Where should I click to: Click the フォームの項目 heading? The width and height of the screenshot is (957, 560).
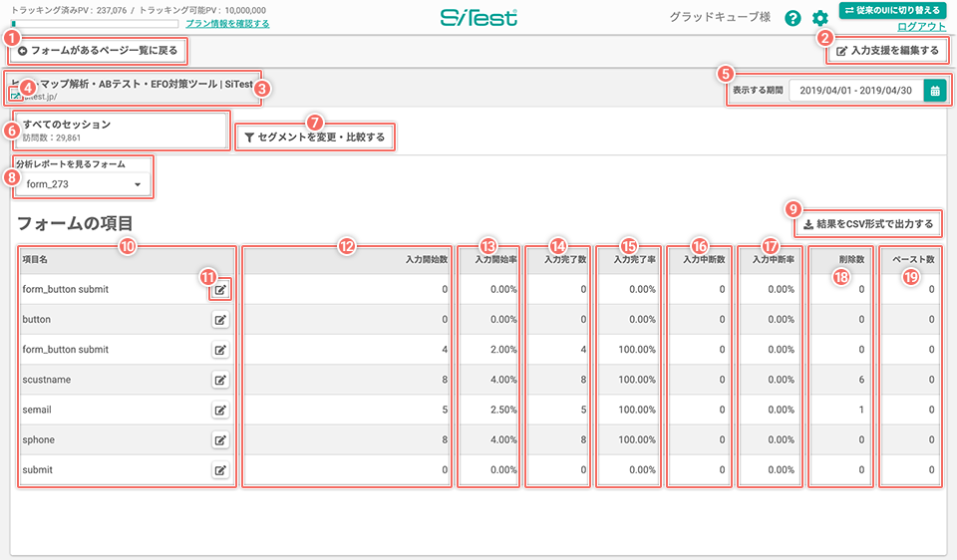pos(75,224)
